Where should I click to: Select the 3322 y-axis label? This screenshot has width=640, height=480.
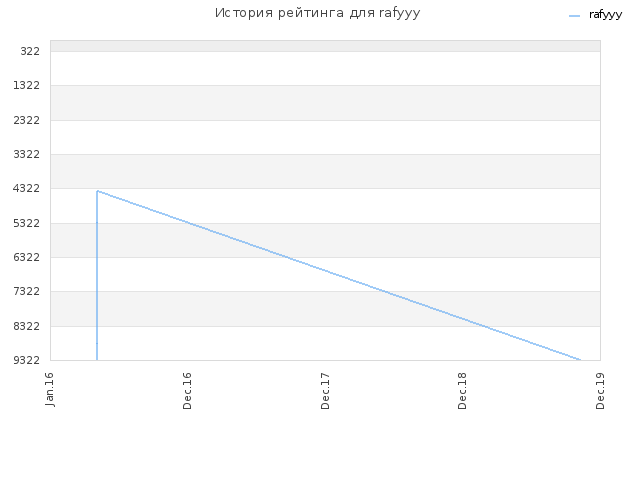(27, 154)
